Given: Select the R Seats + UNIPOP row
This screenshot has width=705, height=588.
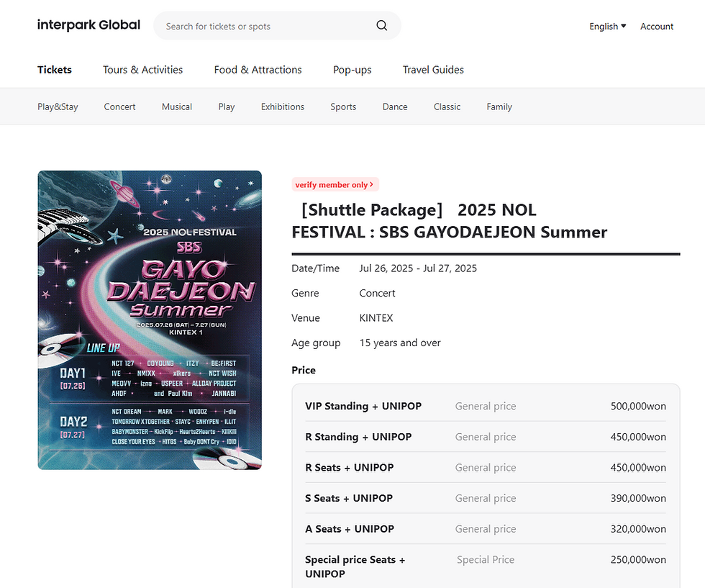Looking at the screenshot, I should tap(486, 467).
